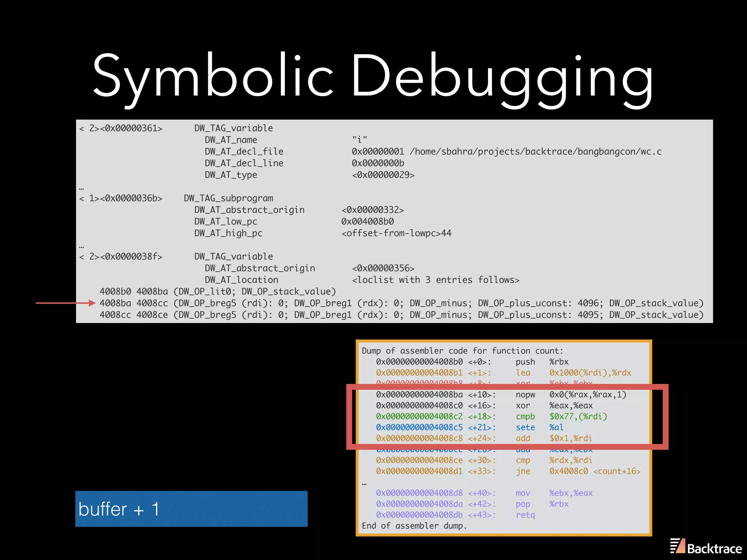747x560 pixels.
Task: Click jne 0x4008c0 <count+16> instruction
Action: [508, 471]
